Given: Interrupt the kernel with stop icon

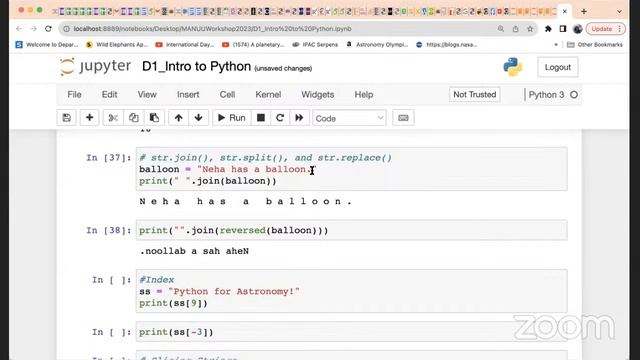Looking at the screenshot, I should tap(261, 118).
